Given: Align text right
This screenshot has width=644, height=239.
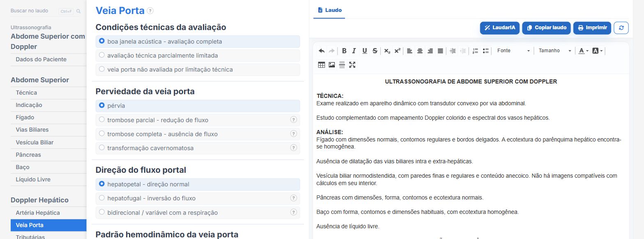Looking at the screenshot, I should tap(430, 51).
